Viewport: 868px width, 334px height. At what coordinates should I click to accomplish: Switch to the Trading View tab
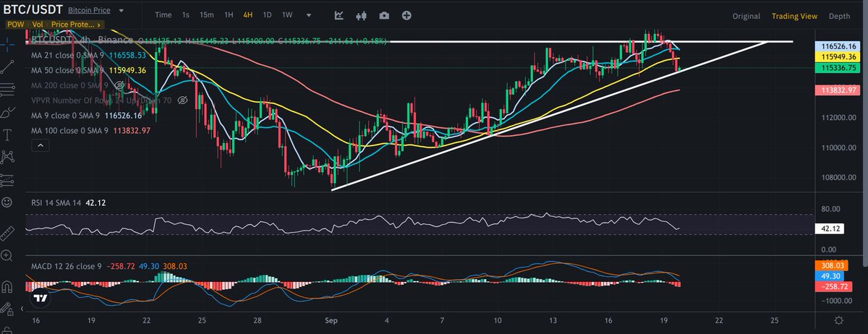click(794, 16)
